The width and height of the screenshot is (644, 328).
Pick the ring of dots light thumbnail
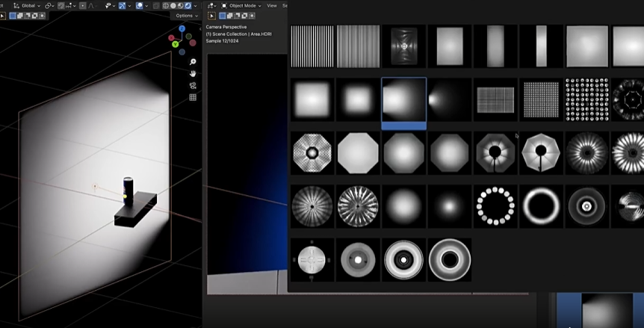pos(495,206)
